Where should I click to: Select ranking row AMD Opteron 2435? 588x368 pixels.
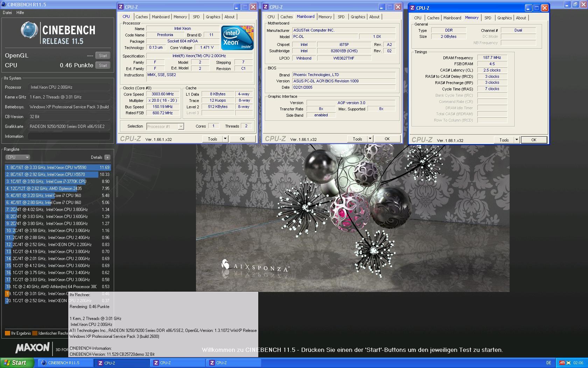[x=58, y=189]
